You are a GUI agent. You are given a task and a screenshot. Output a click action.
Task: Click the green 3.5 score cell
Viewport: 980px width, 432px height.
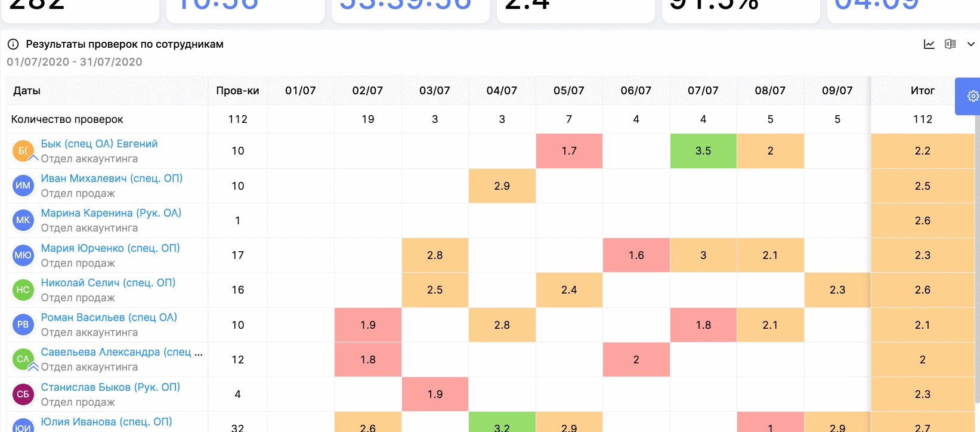[703, 151]
